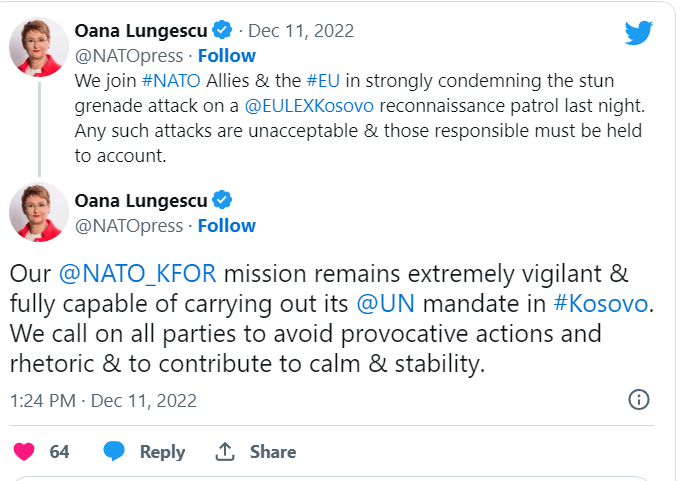Screen dimensions: 690x481
Task: Click the blue reply speech bubble icon
Action: [115, 452]
